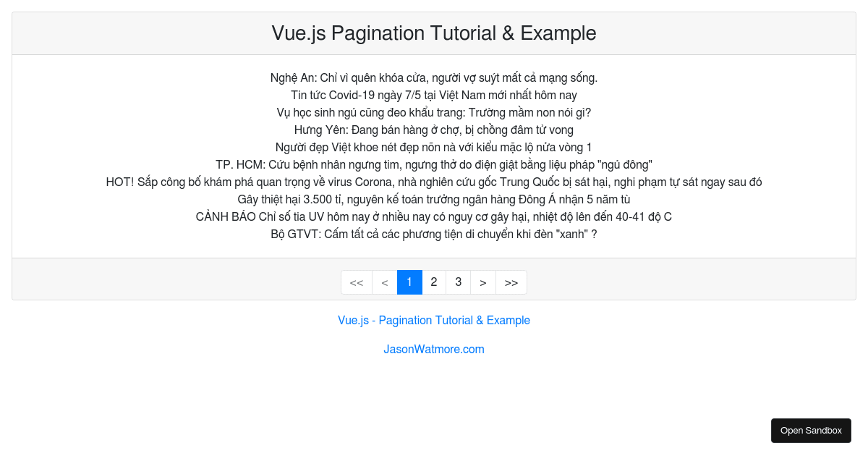
Task: Click the item 'CẢNH BÁO Chỉ số tia UV'
Action: coord(434,216)
